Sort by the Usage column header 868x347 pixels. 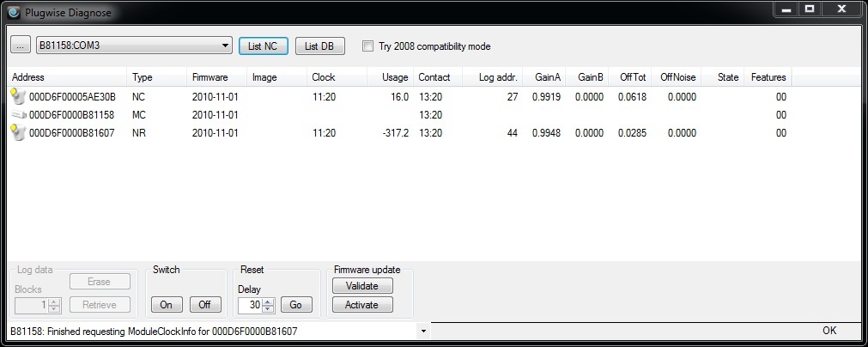click(390, 77)
